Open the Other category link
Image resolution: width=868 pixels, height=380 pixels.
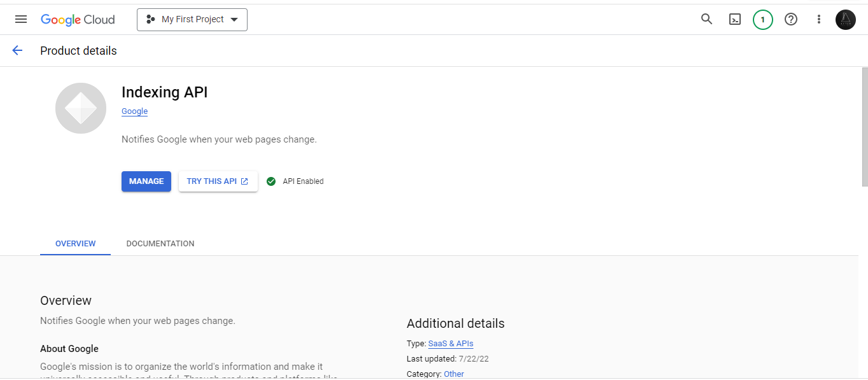coord(454,374)
